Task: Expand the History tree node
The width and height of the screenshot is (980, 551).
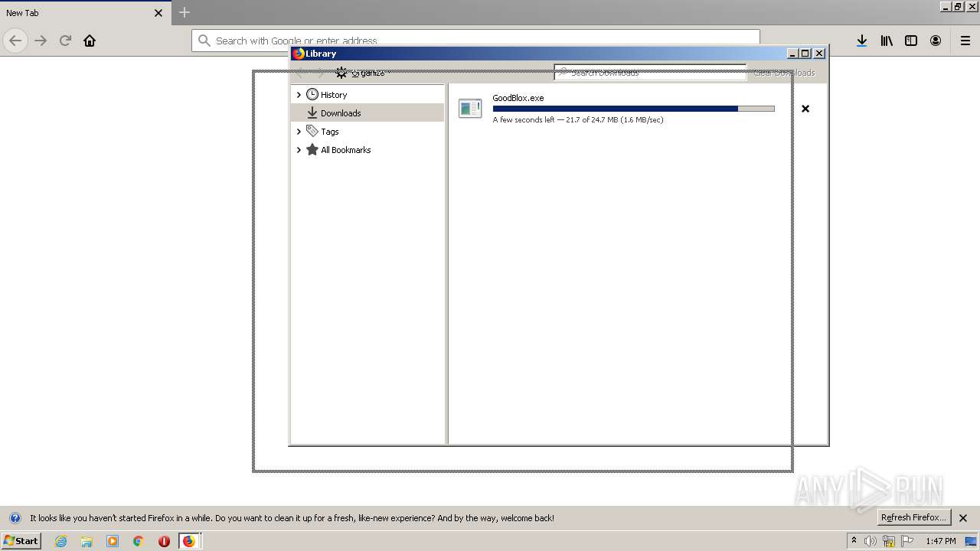Action: (299, 95)
